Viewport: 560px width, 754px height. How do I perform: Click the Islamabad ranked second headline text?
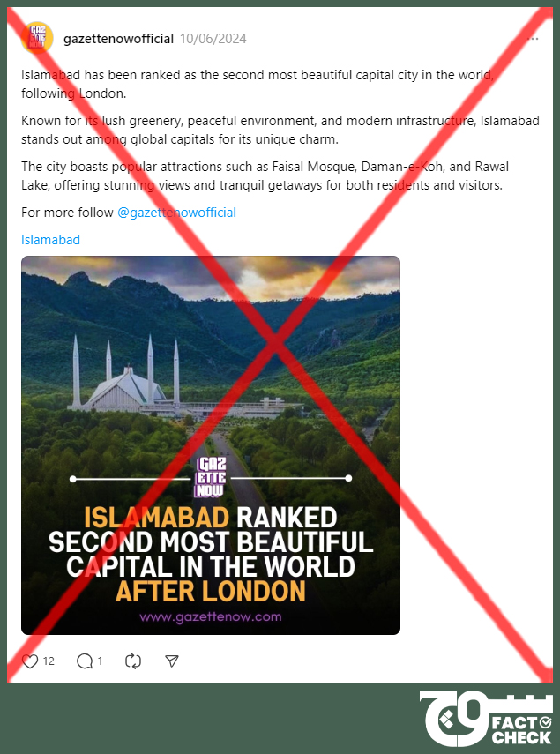(211, 554)
